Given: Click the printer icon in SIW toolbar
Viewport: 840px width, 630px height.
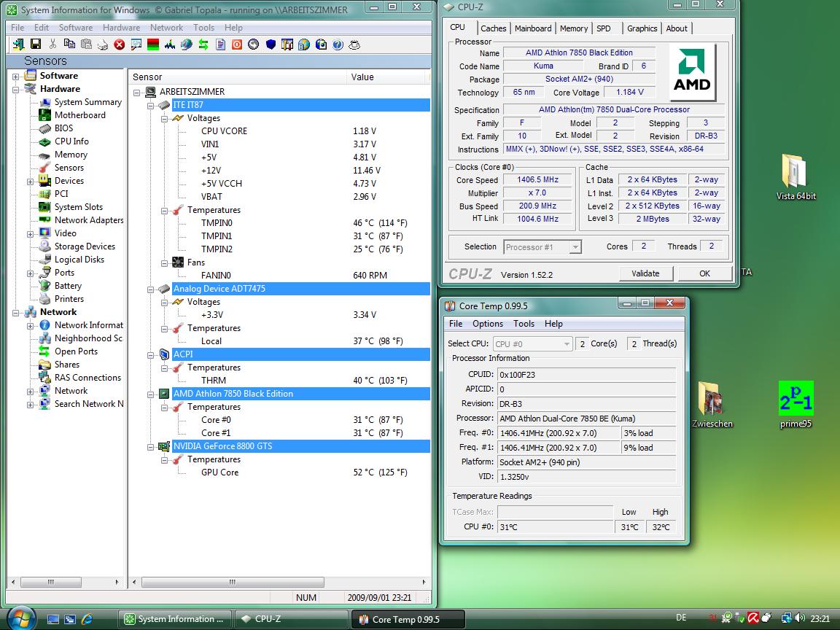Looking at the screenshot, I should click(102, 44).
